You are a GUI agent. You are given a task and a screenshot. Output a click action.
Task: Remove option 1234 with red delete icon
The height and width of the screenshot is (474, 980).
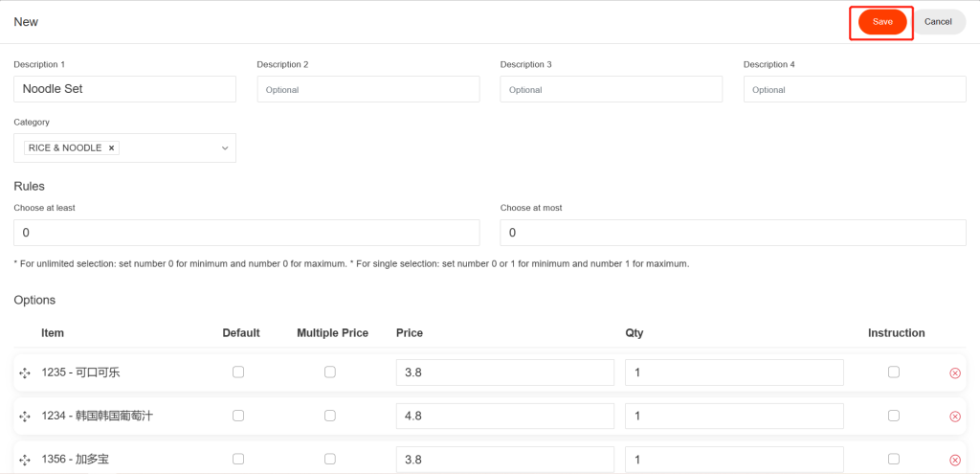click(x=955, y=417)
